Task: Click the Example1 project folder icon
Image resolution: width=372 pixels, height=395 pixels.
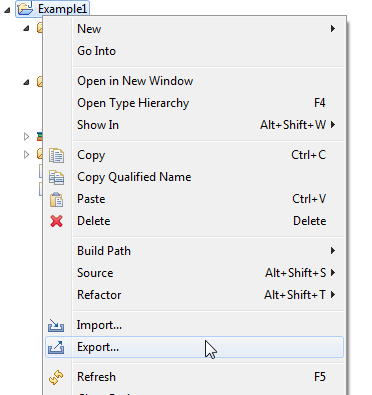Action: pos(25,8)
